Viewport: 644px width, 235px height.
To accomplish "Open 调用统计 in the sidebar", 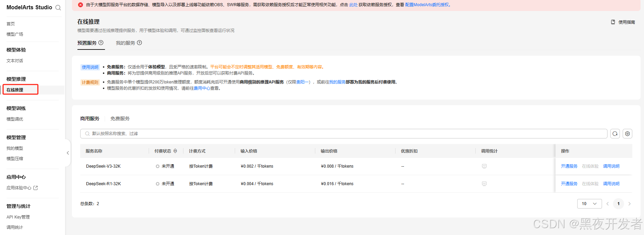I will click(x=15, y=227).
